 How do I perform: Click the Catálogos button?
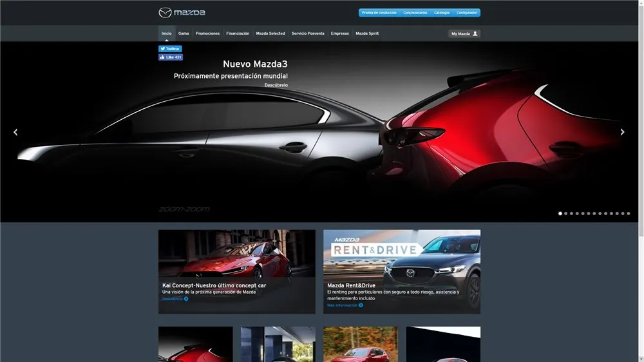tap(442, 13)
